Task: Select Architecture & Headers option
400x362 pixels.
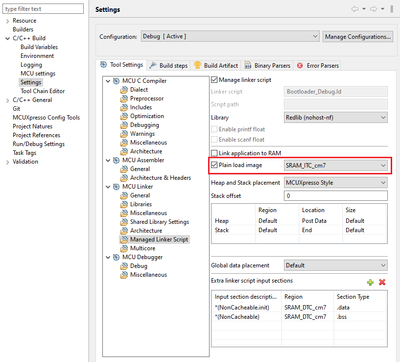Action: [x=160, y=178]
